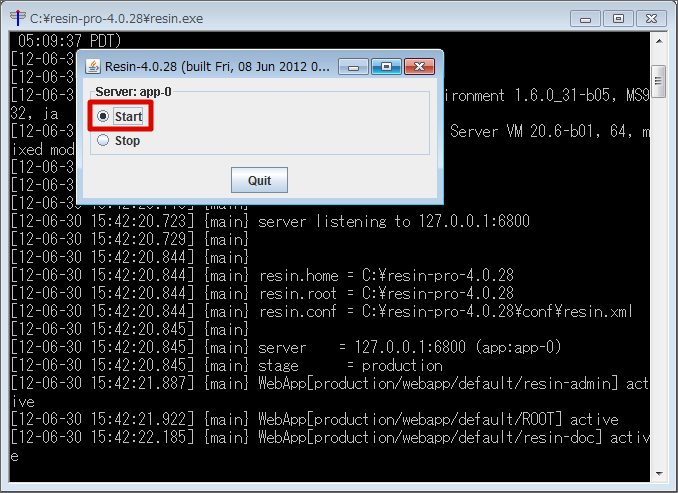Maximize the Resin-4.0.28 dialog
Image resolution: width=678 pixels, height=493 pixels.
click(386, 67)
